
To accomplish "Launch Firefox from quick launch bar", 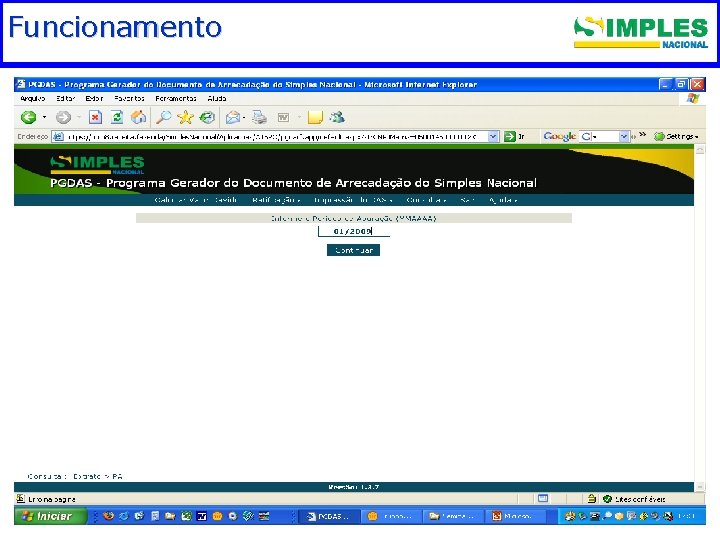I will point(108,516).
